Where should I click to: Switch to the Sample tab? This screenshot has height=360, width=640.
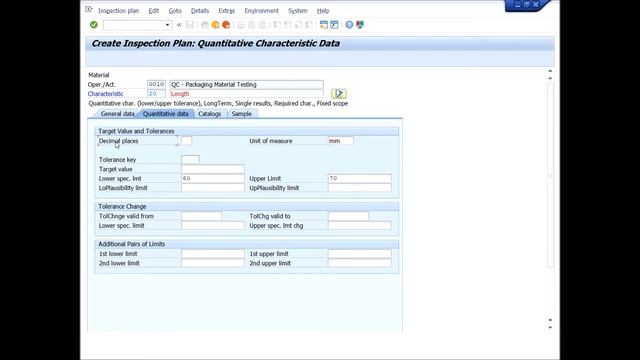coord(242,114)
